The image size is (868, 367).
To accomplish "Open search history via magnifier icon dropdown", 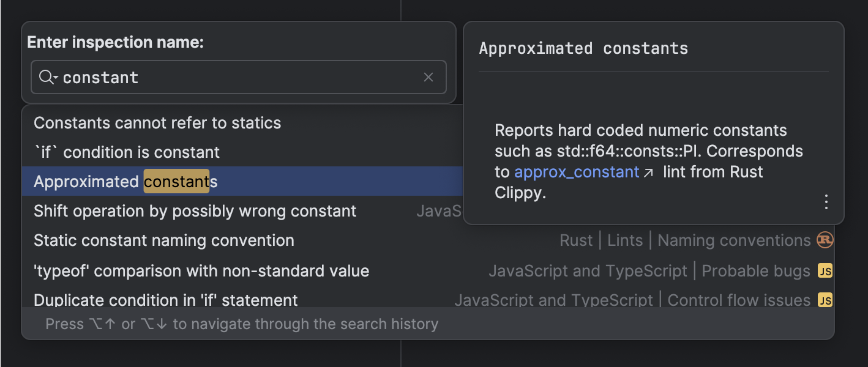I will click(48, 78).
